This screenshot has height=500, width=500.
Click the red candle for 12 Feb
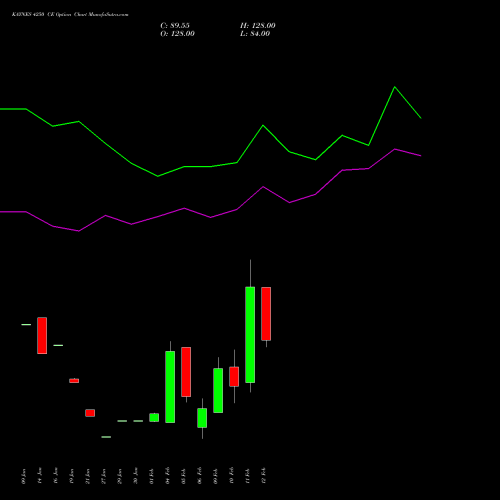click(266, 314)
